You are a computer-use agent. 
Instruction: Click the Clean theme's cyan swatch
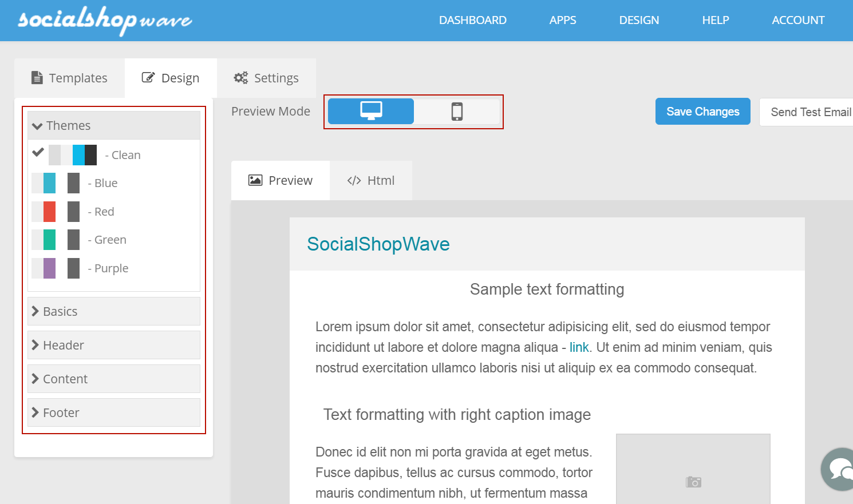[78, 155]
